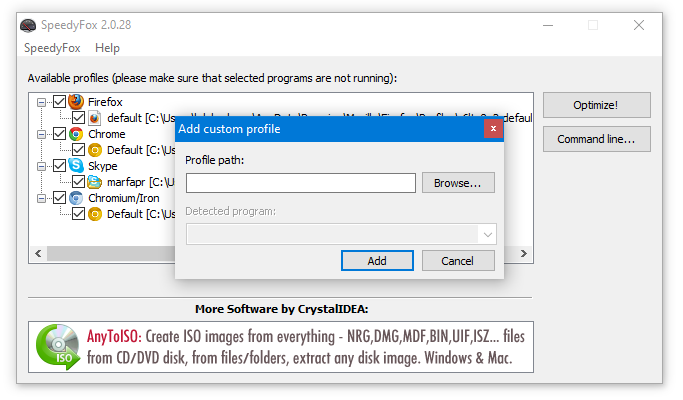
Task: Click the Add button in dialog
Action: (377, 261)
